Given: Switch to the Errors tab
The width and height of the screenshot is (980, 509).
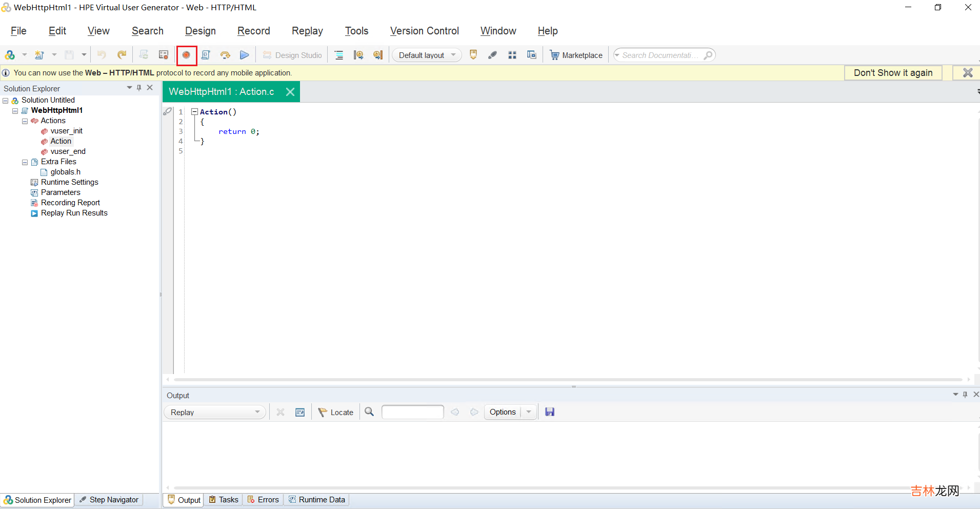Looking at the screenshot, I should coord(263,500).
